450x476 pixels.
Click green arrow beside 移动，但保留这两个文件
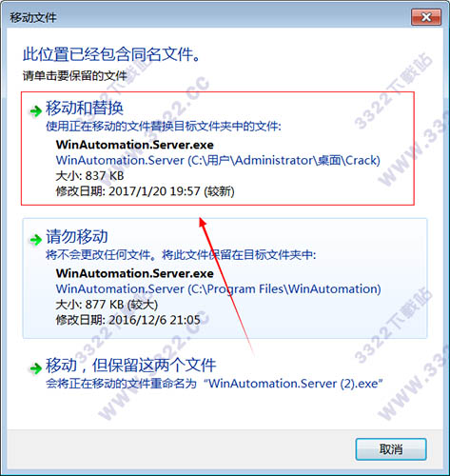click(36, 368)
